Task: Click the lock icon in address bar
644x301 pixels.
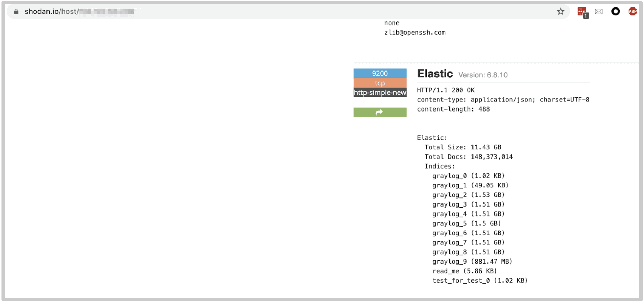Action: click(16, 12)
